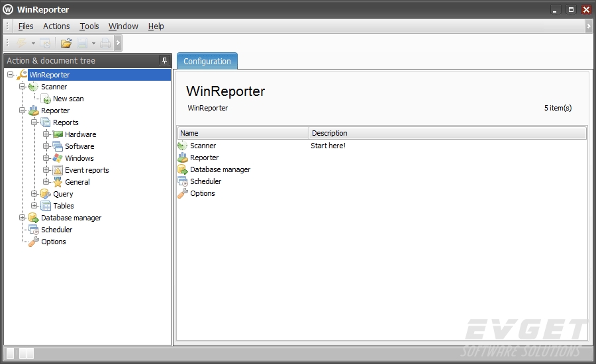This screenshot has height=364, width=596.
Task: Select the New scan tree label
Action: pyautogui.click(x=68, y=99)
